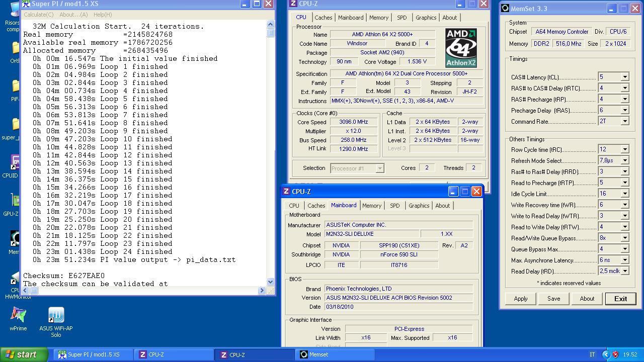Screen dimensions: 644x362
Task: Switch to Memset taskbar button
Action: point(334,354)
